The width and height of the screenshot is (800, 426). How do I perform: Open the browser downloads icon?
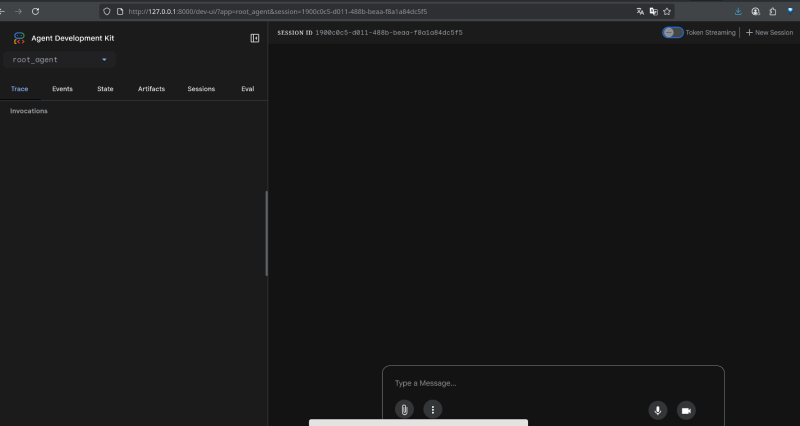tap(738, 11)
